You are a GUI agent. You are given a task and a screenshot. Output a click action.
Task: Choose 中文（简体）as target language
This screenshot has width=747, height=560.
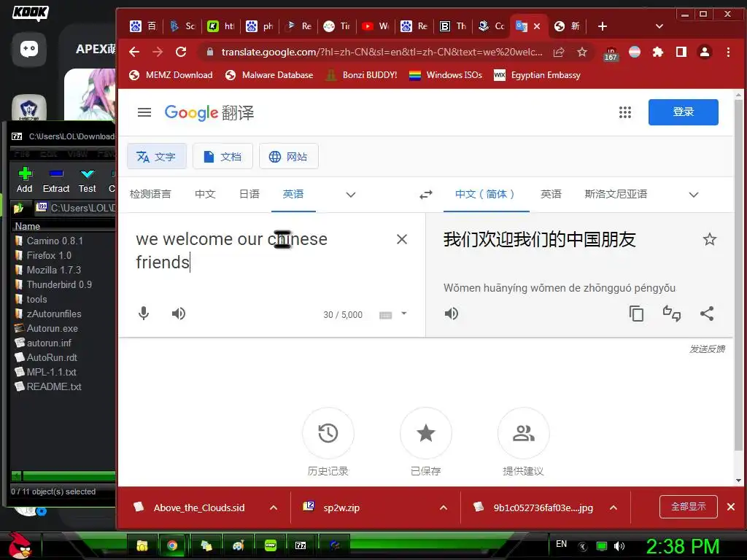486,194
